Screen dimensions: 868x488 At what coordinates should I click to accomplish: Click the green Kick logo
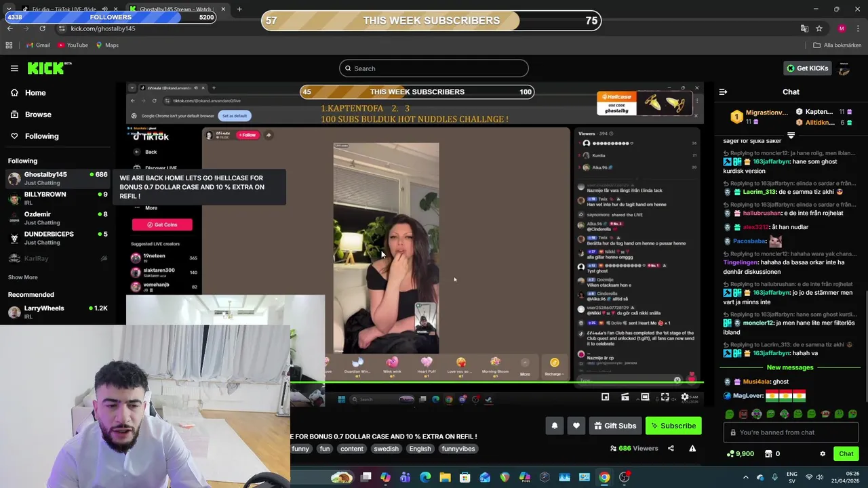49,68
